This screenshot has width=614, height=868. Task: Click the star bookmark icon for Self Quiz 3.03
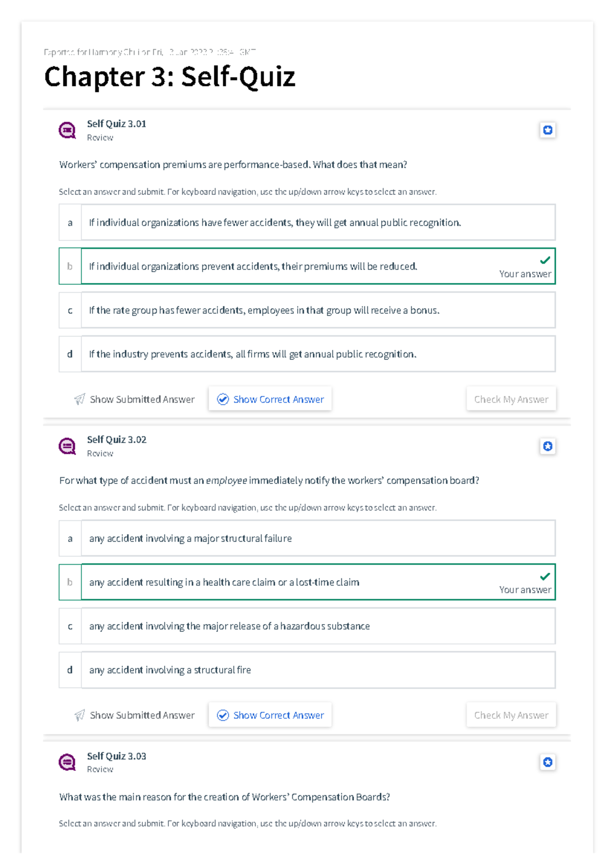tap(547, 762)
